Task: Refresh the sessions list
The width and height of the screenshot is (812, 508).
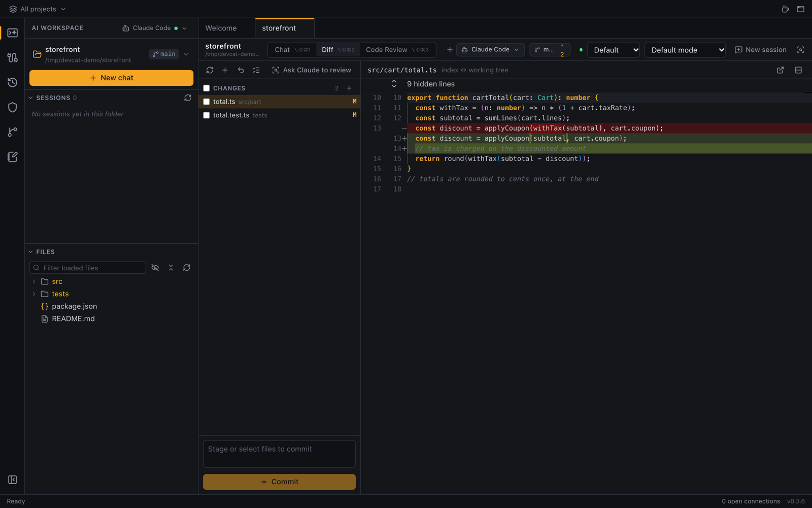Action: click(x=188, y=98)
